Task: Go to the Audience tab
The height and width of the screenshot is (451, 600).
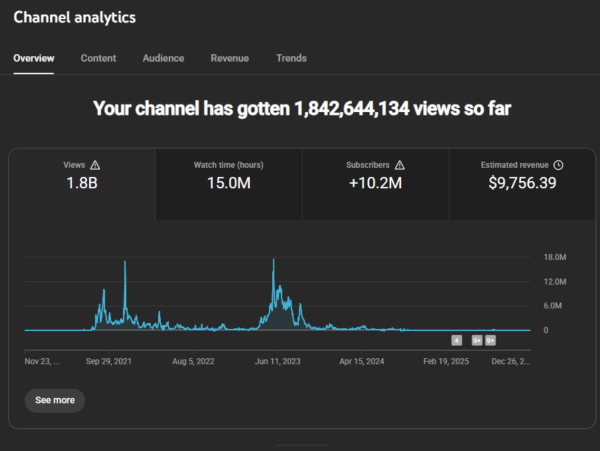Action: coord(163,59)
